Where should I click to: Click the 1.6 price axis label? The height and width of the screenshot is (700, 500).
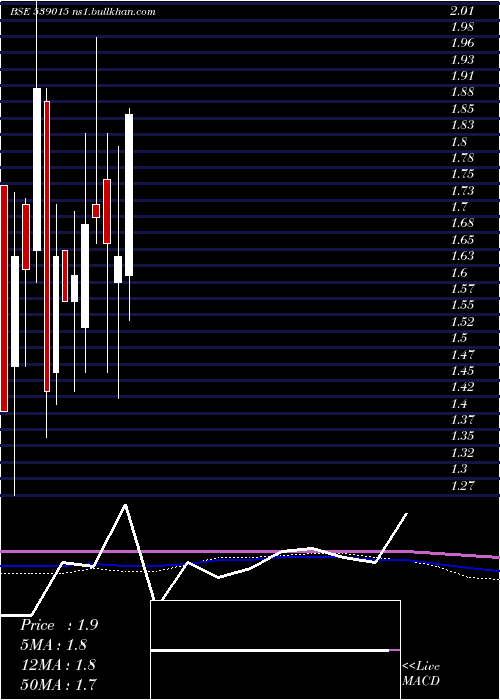tap(458, 273)
